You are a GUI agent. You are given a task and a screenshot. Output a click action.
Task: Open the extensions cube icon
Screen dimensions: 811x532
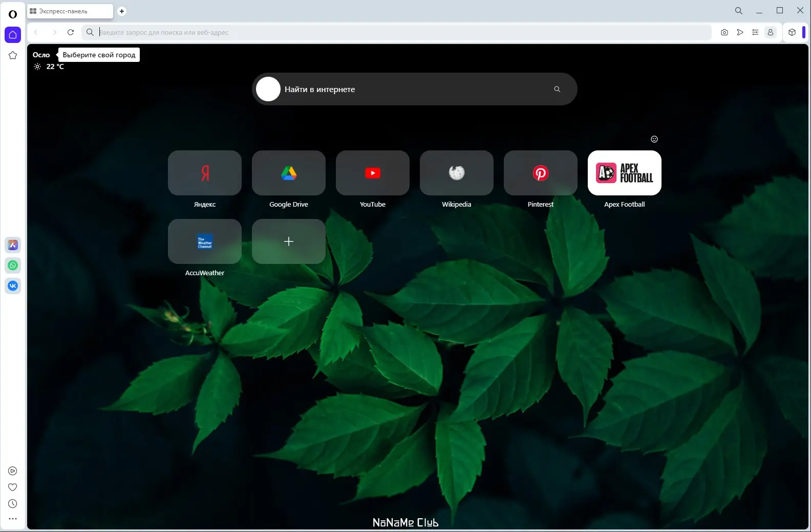pyautogui.click(x=792, y=32)
